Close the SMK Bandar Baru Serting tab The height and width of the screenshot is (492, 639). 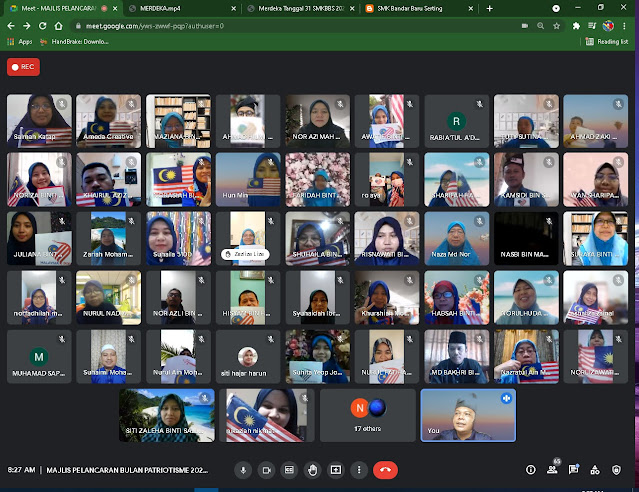(471, 8)
